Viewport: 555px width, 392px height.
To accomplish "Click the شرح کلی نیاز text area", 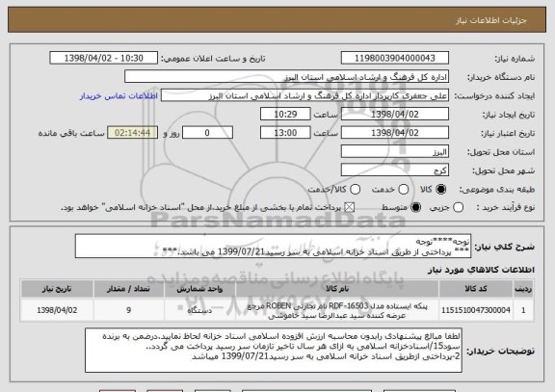I will click(x=273, y=246).
